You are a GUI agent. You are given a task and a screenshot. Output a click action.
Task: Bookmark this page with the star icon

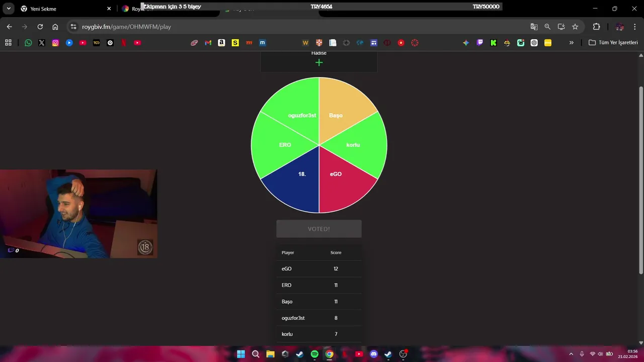pos(575,27)
